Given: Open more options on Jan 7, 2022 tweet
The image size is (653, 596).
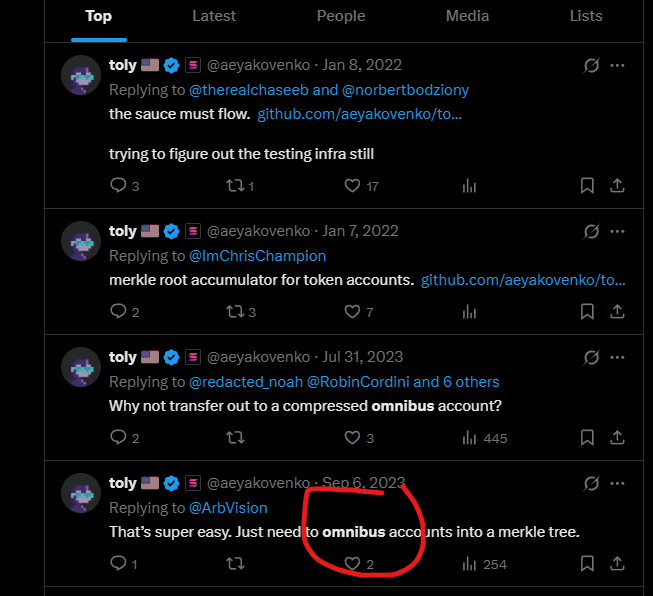Looking at the screenshot, I should 617,230.
